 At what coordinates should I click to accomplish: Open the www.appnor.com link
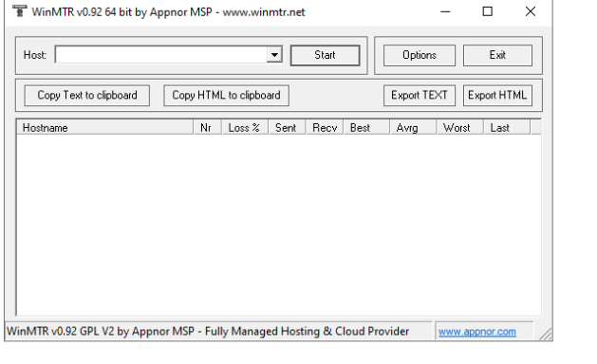click(x=477, y=332)
